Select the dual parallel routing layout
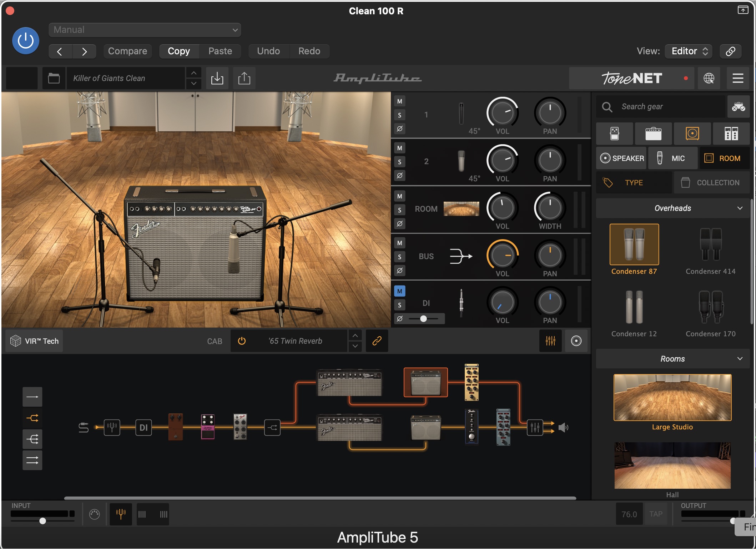Image resolution: width=756 pixels, height=549 pixels. click(32, 460)
